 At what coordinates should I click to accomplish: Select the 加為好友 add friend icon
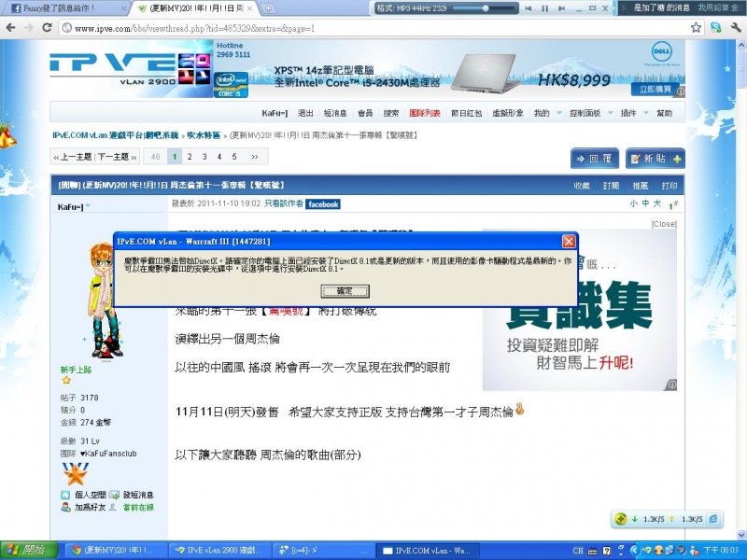tap(65, 507)
